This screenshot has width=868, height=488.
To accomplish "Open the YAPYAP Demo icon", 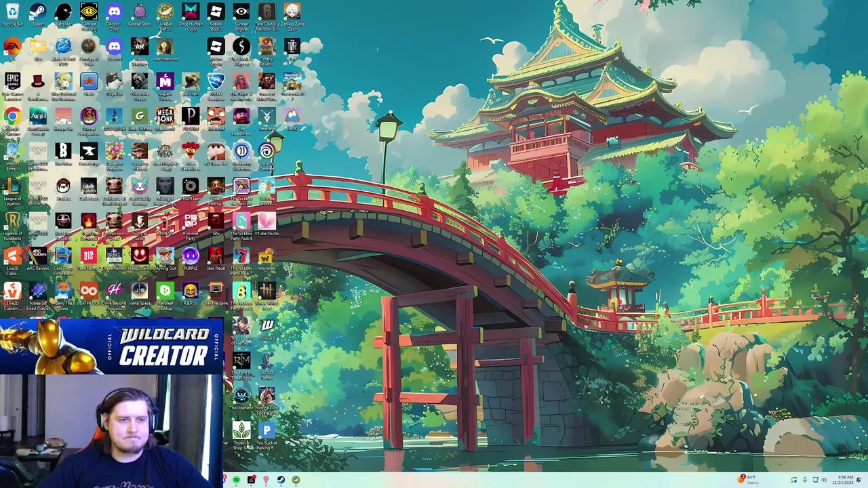I will (x=267, y=365).
